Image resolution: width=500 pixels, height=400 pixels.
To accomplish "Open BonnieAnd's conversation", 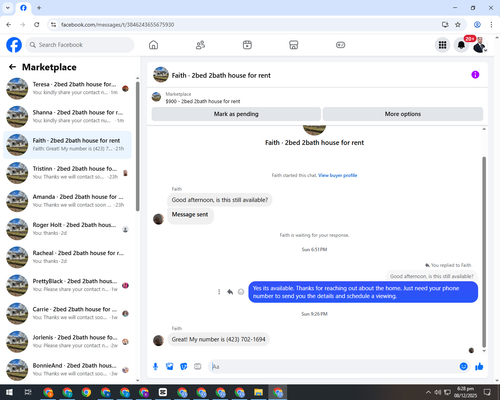I will click(x=68, y=369).
